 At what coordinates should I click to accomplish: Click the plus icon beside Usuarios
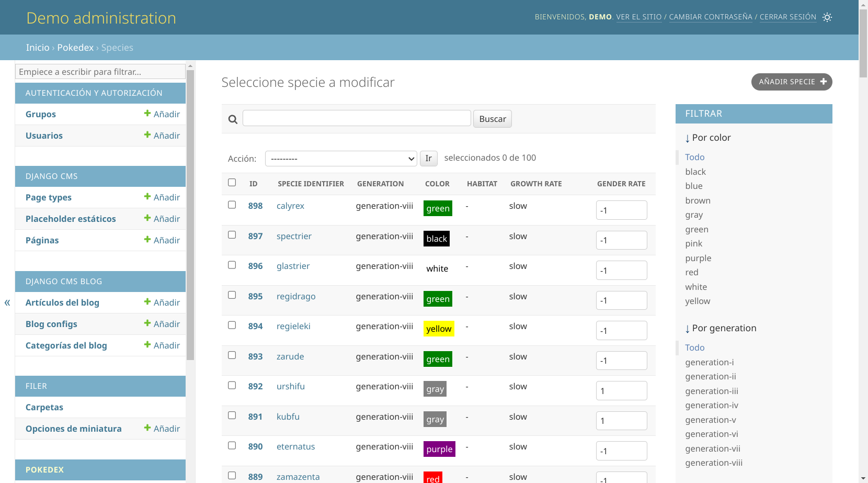[x=147, y=135]
